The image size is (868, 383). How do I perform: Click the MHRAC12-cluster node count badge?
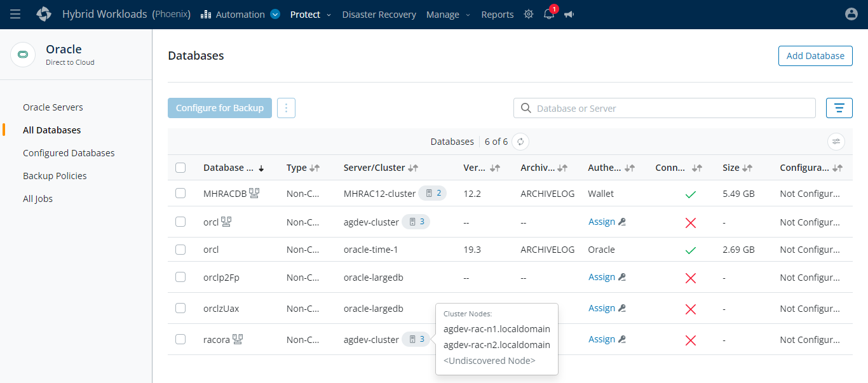(432, 193)
